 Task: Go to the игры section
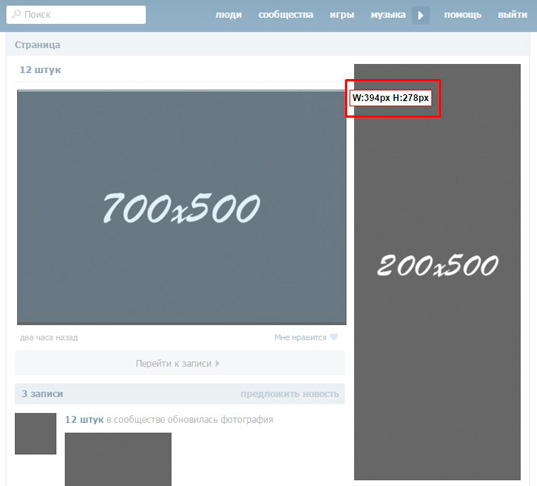click(x=342, y=15)
